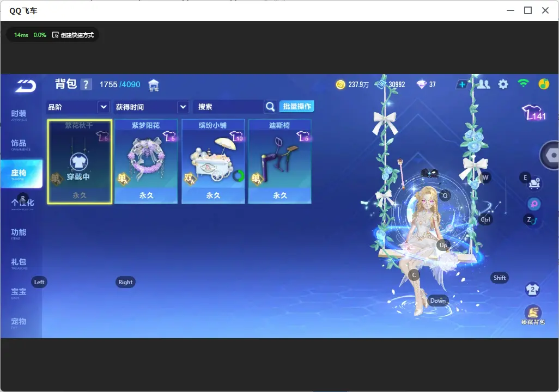Click the 237.9万 coin balance
Viewport: 559px width, 392px height.
click(359, 84)
